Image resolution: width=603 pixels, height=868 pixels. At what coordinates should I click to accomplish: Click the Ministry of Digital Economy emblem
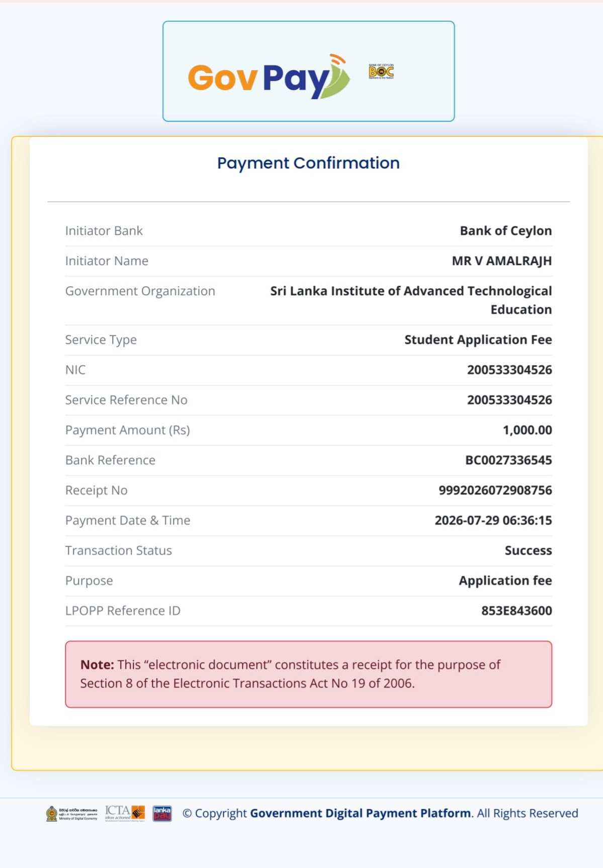pos(71,814)
